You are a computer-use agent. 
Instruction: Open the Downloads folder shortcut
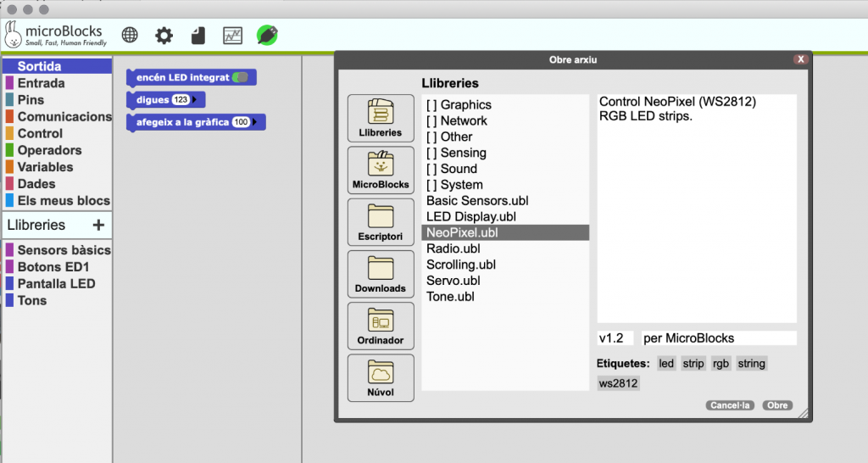pyautogui.click(x=381, y=274)
